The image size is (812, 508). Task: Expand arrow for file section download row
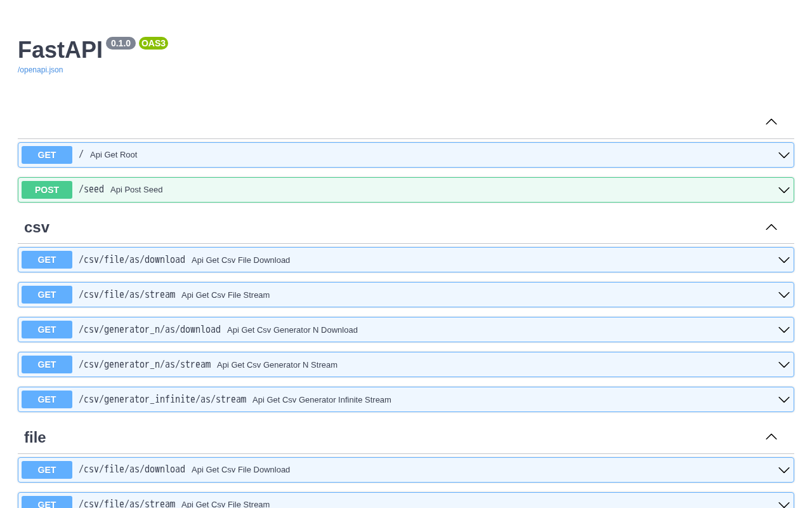pos(783,470)
